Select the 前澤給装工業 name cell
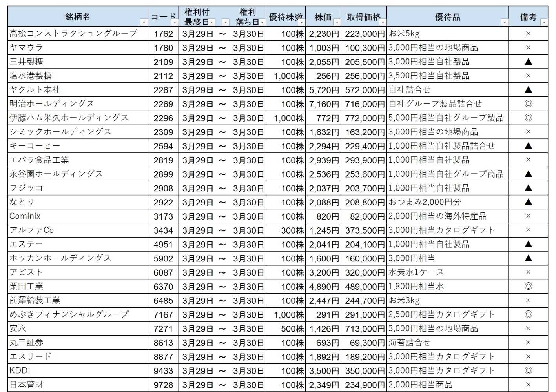556x392 pixels. coord(78,301)
